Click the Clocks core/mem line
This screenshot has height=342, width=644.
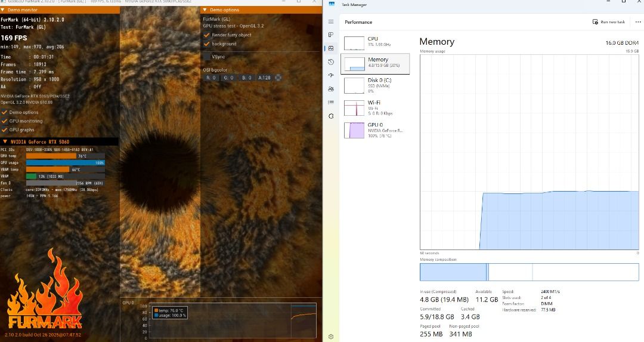pyautogui.click(x=49, y=190)
